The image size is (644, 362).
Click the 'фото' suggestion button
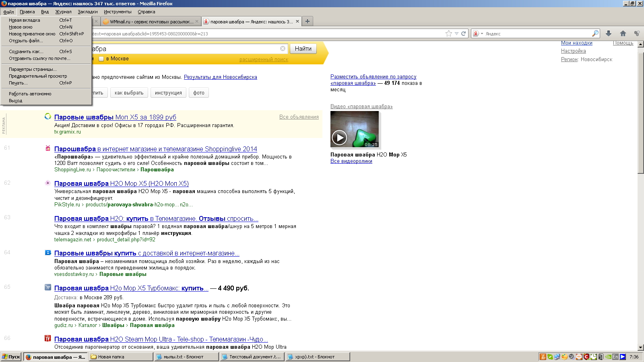(x=199, y=93)
